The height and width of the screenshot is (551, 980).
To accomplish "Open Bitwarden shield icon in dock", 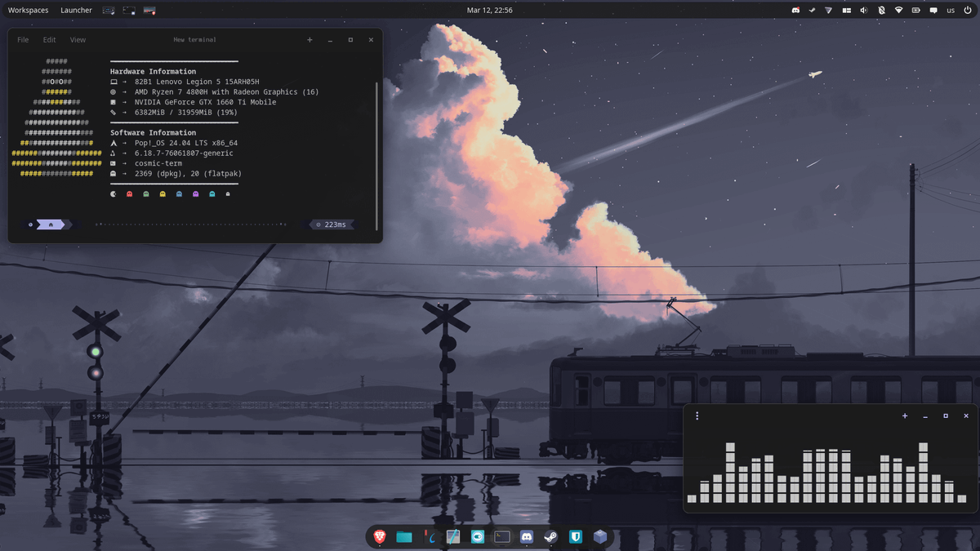I will 576,536.
